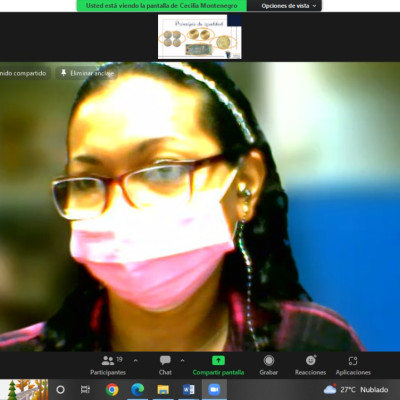Open the Participantes panel
The height and width of the screenshot is (400, 400).
(108, 365)
